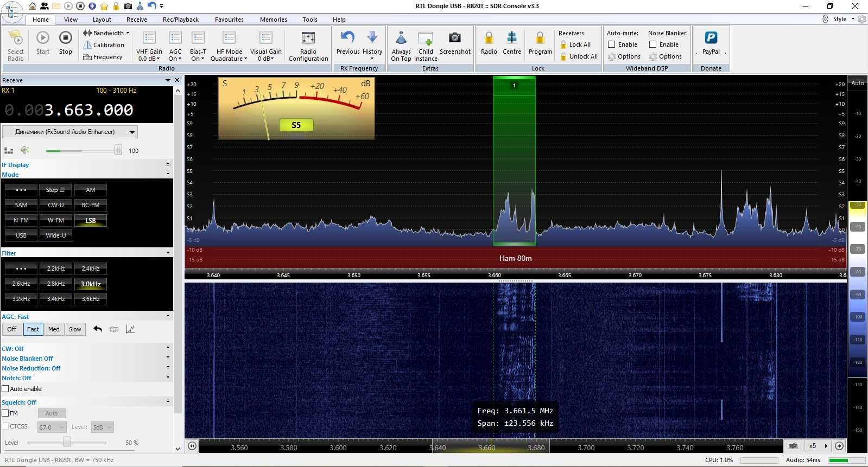
Task: Check the Squelch FM checkbox
Action: pos(5,413)
